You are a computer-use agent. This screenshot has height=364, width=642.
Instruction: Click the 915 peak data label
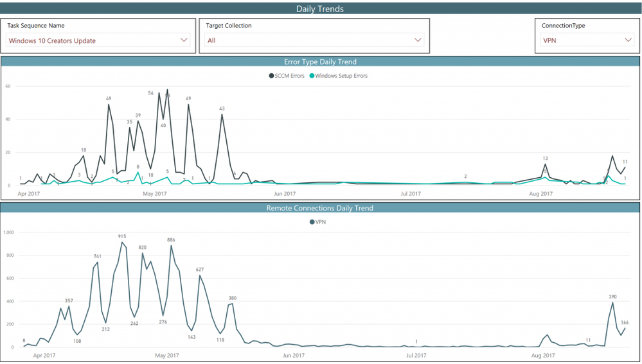coord(122,236)
